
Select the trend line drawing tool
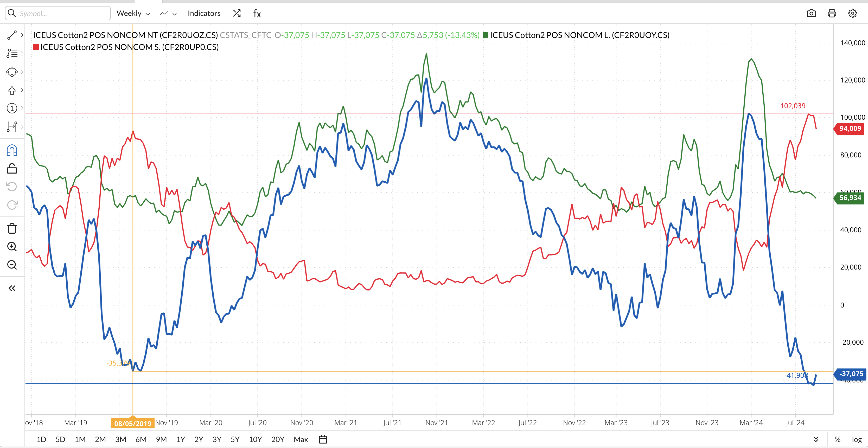click(x=12, y=35)
